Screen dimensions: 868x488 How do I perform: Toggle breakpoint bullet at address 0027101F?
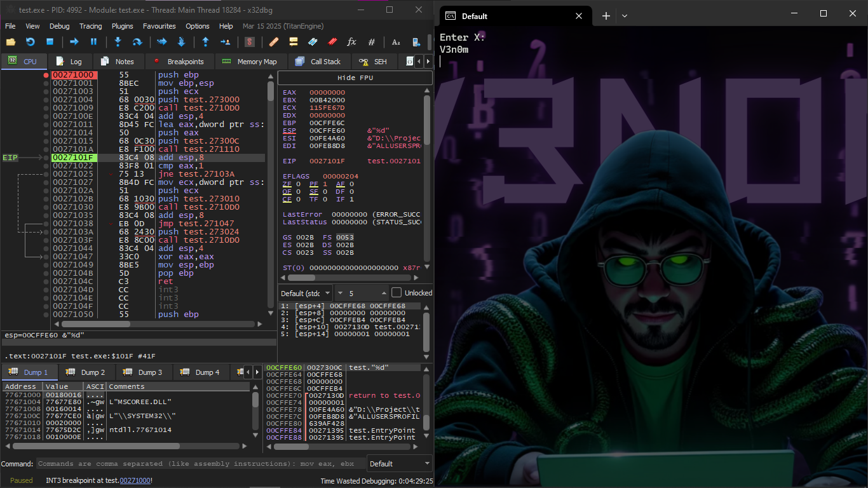[46, 158]
